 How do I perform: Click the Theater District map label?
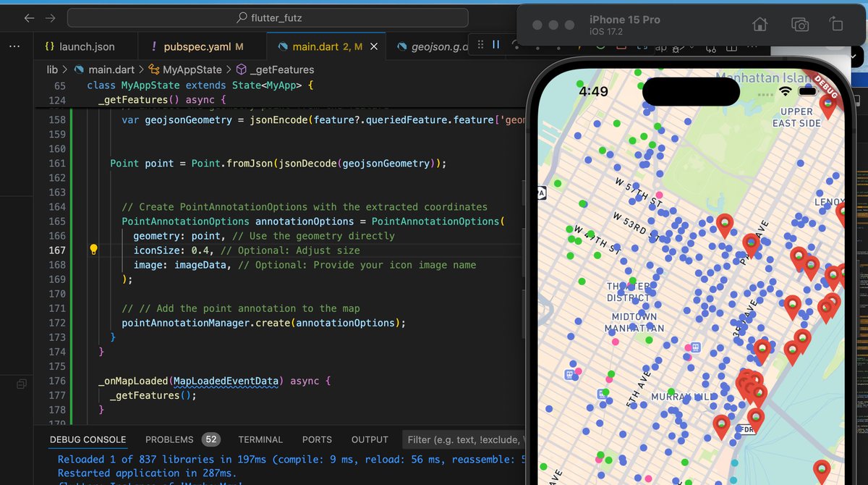click(x=628, y=292)
